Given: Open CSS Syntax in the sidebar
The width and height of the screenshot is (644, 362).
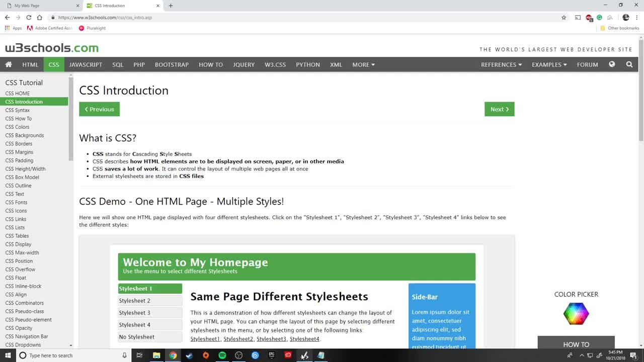Looking at the screenshot, I should [18, 110].
